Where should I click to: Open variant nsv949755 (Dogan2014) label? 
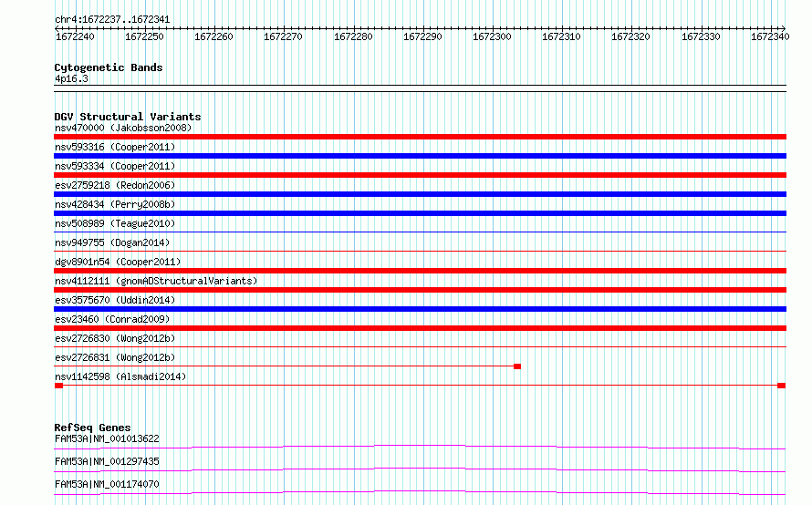[112, 242]
